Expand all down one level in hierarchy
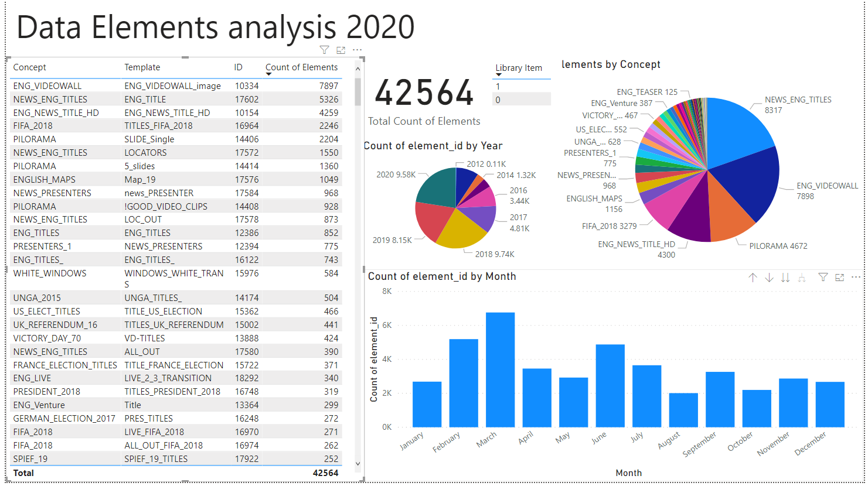 pos(802,278)
